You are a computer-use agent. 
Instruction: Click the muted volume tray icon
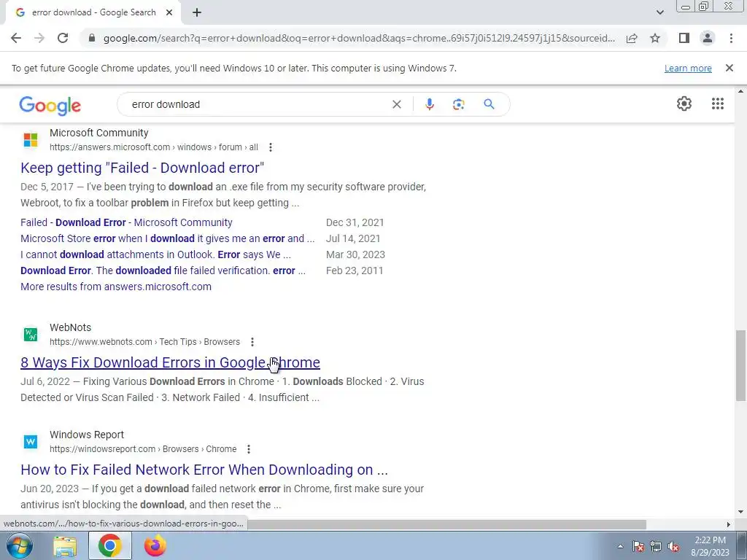[x=673, y=547]
